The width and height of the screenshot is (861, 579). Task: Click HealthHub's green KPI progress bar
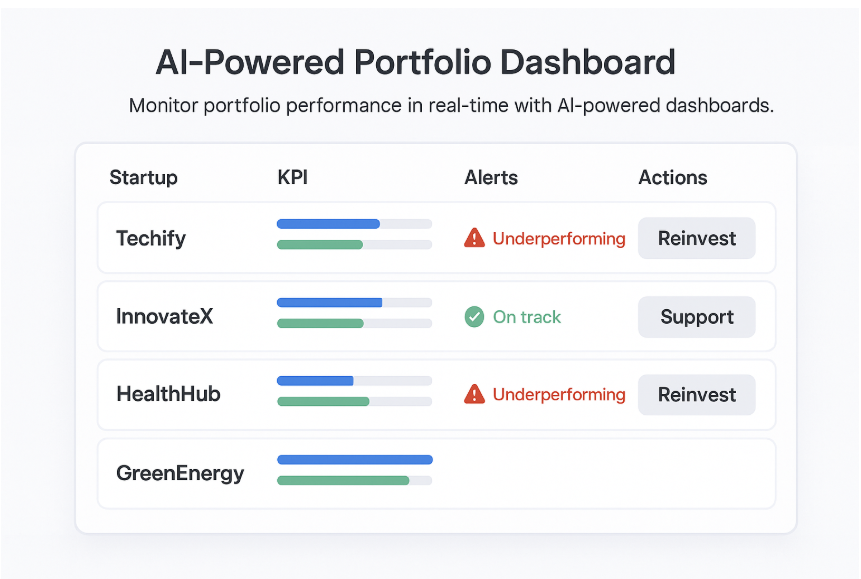tap(354, 401)
